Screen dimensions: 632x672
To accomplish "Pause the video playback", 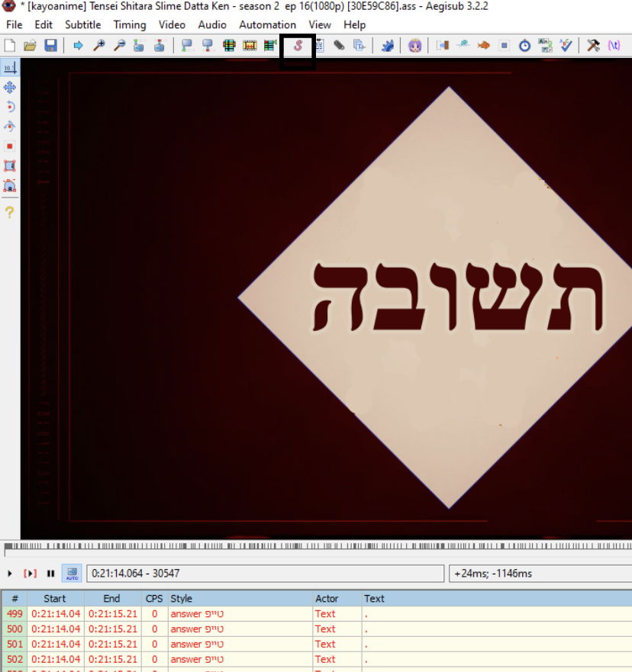I will pyautogui.click(x=50, y=573).
